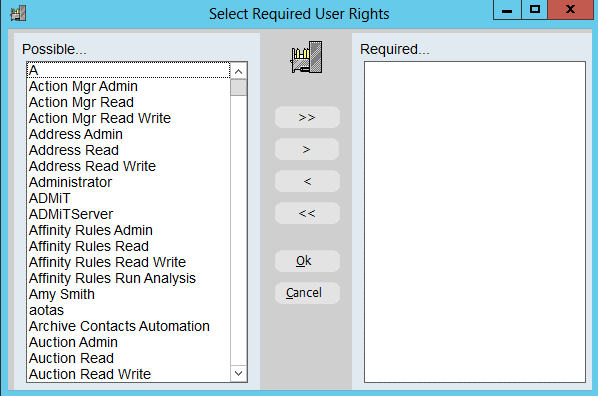
Task: Move all rights with the >> button
Action: [x=307, y=117]
